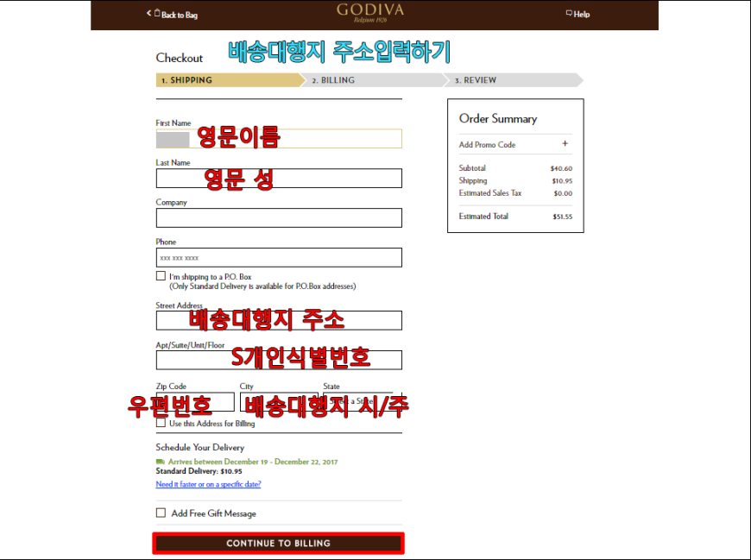Click the bag icon next to Back to Bag

point(157,13)
